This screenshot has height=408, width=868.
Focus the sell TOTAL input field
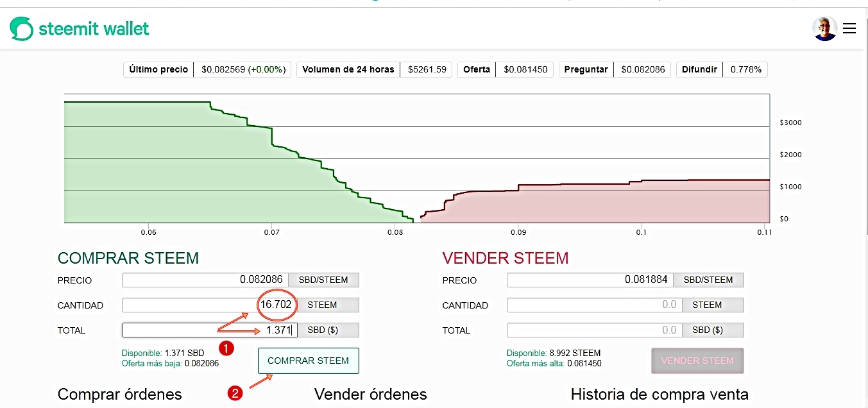[x=594, y=330]
